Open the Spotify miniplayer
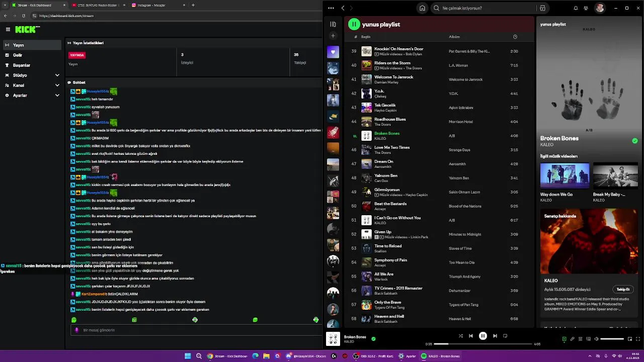 pyautogui.click(x=630, y=339)
